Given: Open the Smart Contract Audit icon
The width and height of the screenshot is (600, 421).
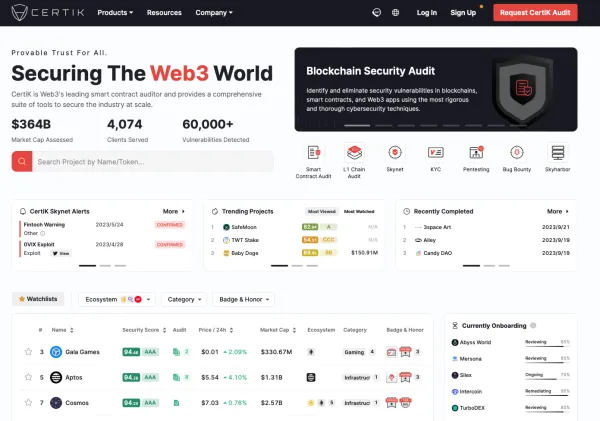Looking at the screenshot, I should click(314, 153).
